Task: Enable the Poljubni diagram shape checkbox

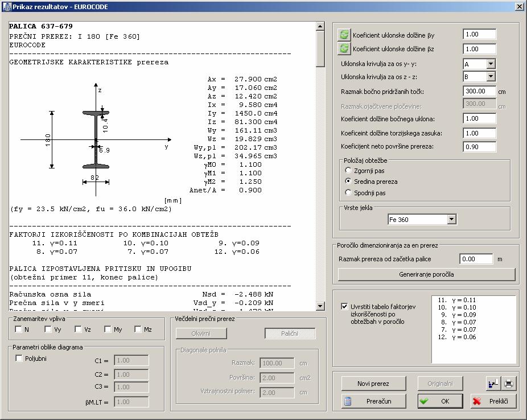Action: tap(19, 359)
